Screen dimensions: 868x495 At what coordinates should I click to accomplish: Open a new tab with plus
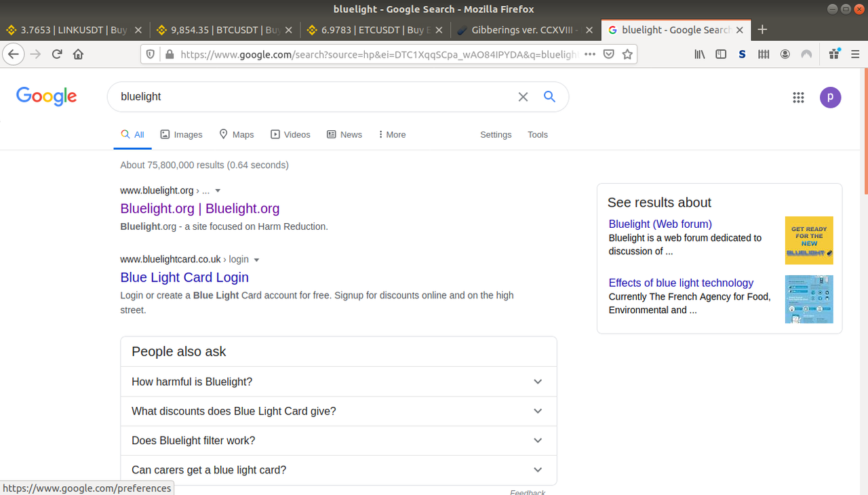(x=762, y=29)
